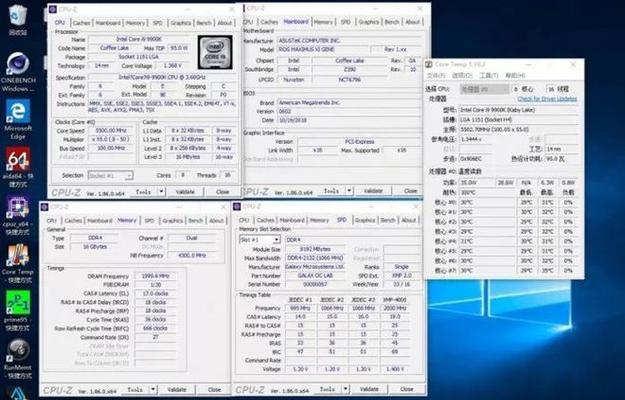Open first menu in Core Temp menu bar
This screenshot has height=400, width=625.
[x=436, y=75]
